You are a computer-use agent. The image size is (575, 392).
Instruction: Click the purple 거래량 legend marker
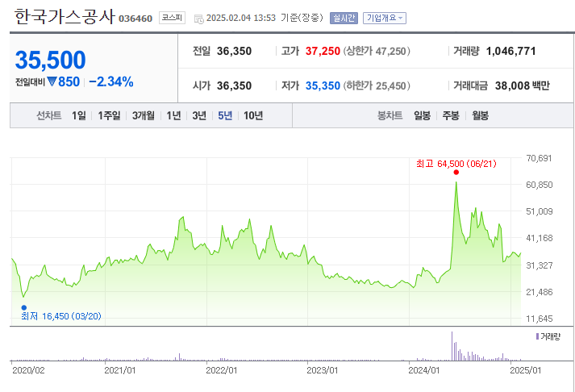[x=537, y=336]
